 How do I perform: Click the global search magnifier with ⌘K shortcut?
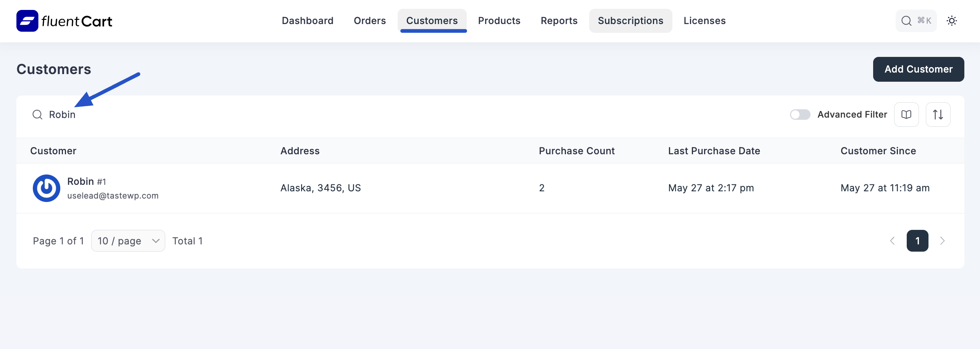click(916, 21)
